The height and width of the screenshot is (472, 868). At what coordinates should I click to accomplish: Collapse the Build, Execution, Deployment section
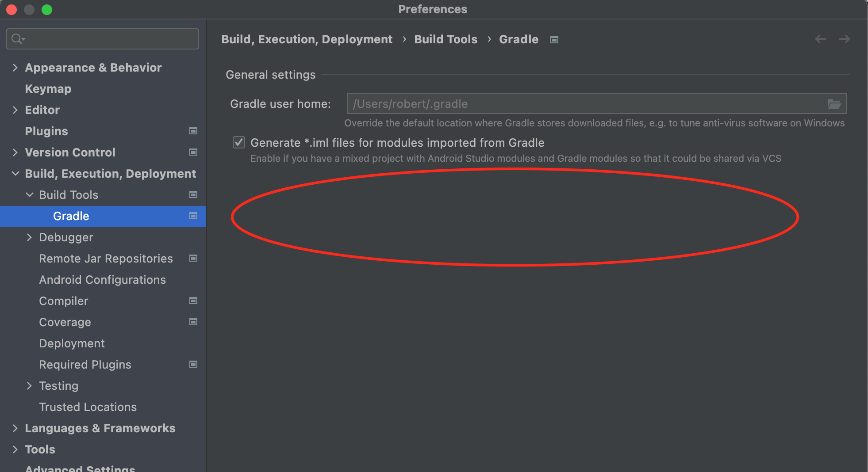coord(15,173)
